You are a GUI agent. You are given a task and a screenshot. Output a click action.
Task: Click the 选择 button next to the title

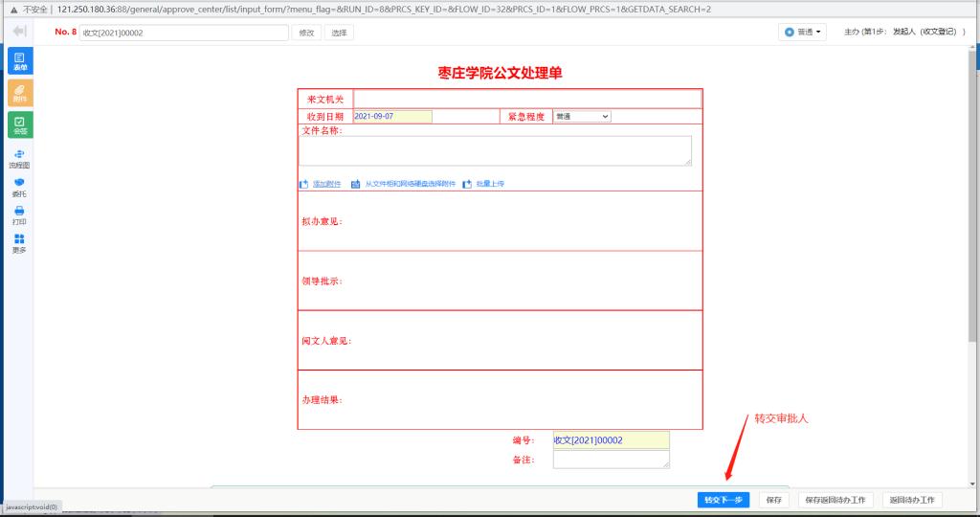coord(339,33)
